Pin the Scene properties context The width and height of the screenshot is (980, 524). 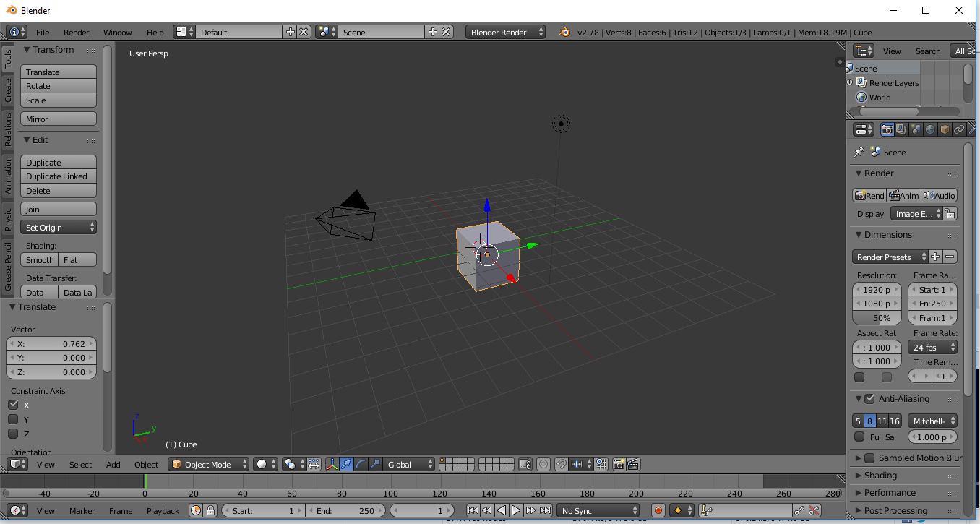859,152
